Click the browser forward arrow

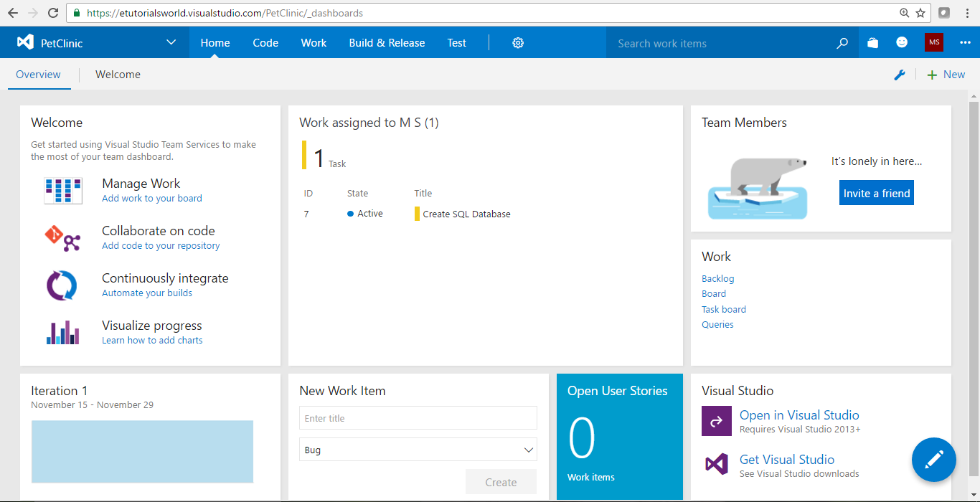(x=32, y=13)
